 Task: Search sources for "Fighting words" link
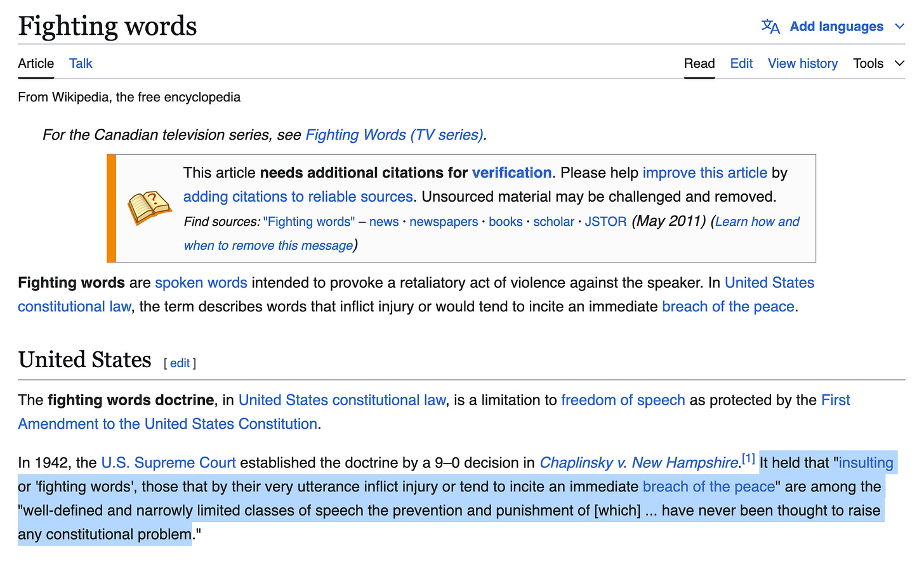coord(309,221)
